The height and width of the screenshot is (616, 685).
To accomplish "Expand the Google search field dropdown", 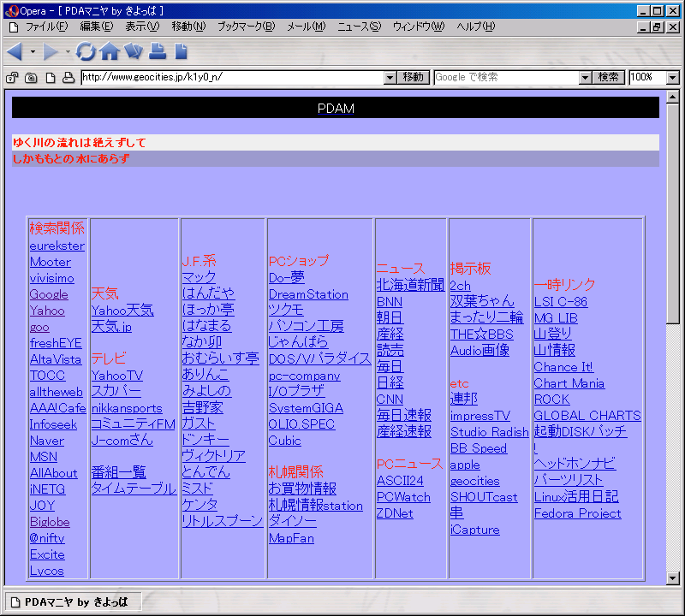I will [585, 78].
